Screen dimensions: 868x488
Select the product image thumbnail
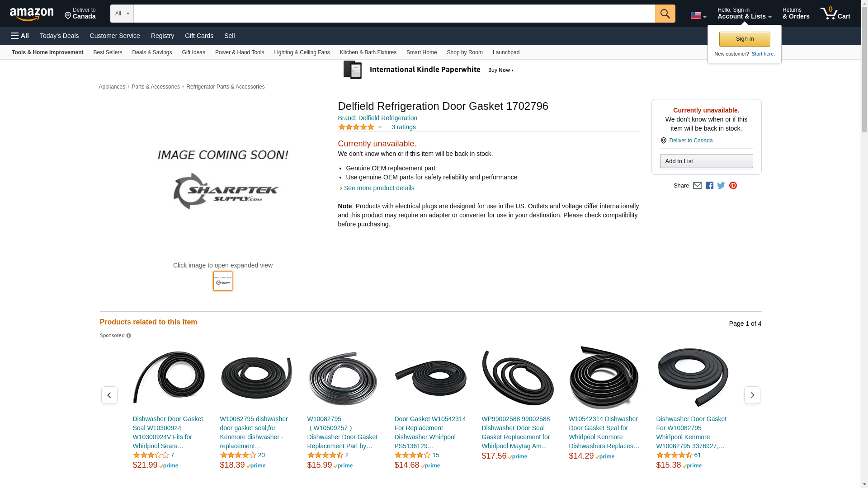(223, 281)
